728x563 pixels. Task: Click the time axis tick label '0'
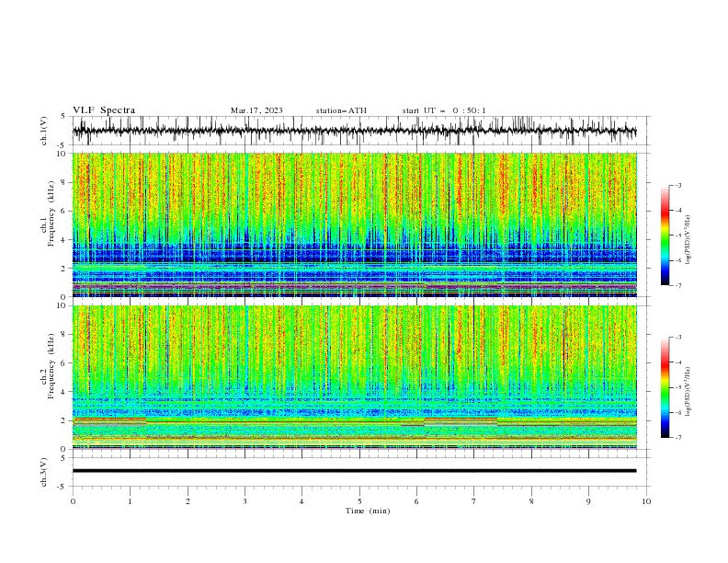click(x=73, y=501)
